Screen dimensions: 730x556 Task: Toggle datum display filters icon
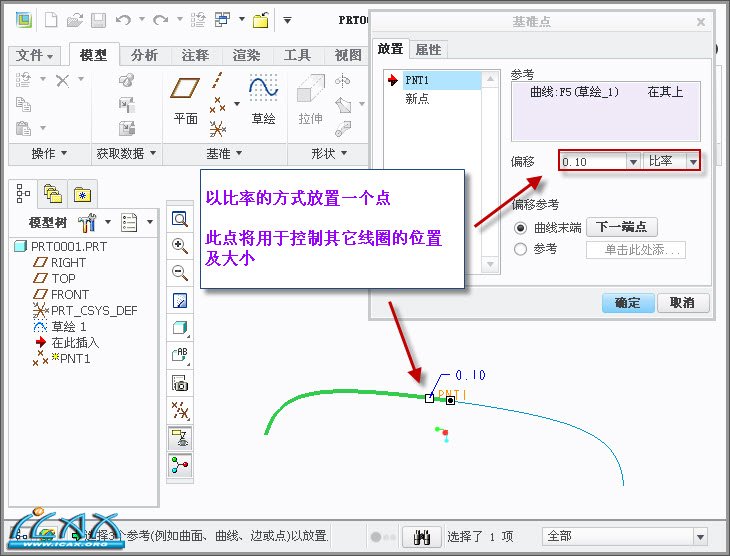coord(180,411)
